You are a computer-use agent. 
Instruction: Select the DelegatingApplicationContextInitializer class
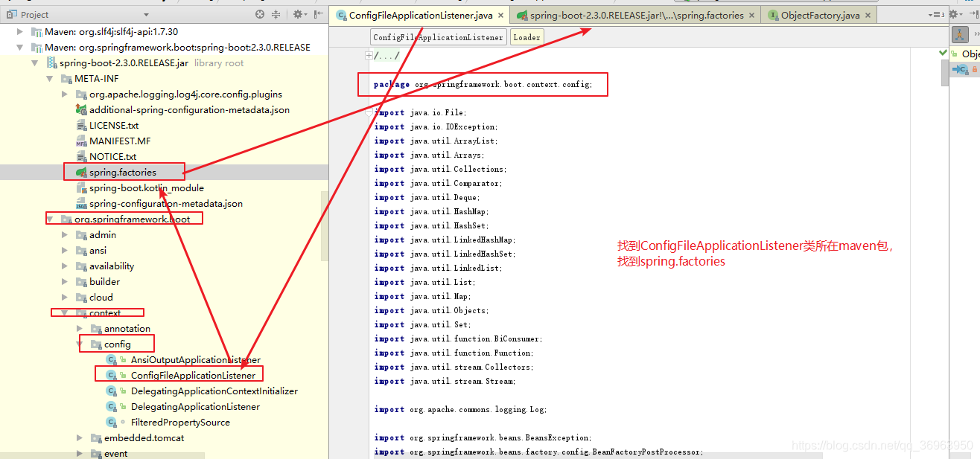click(x=214, y=391)
